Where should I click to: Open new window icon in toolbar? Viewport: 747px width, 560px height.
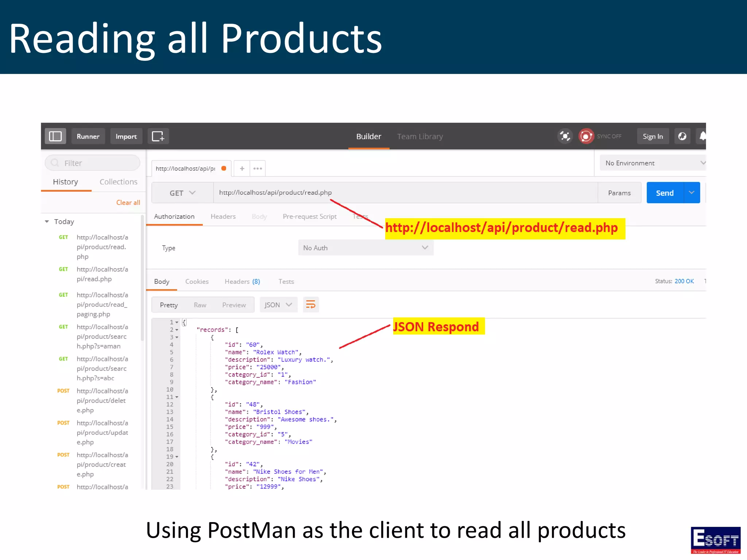pyautogui.click(x=158, y=136)
